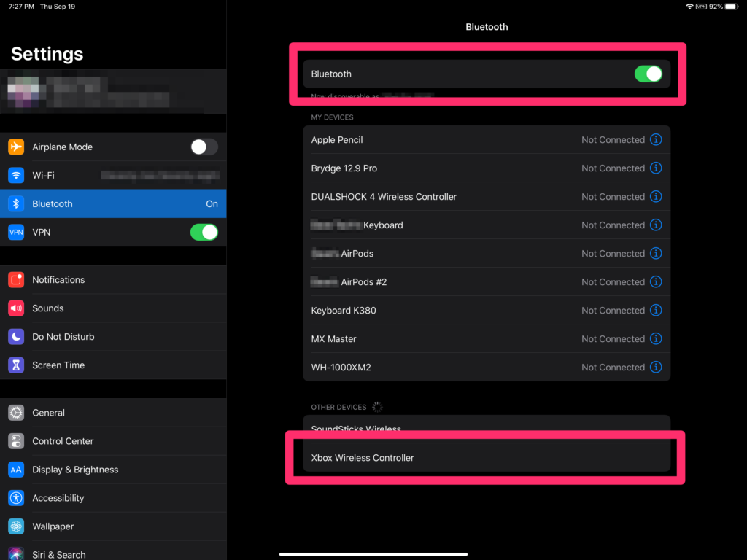
Task: Tap the Wallpaper flower icon
Action: point(16,526)
